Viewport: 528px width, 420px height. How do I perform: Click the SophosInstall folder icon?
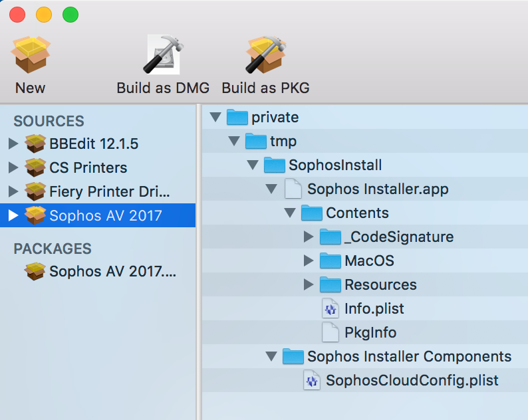click(x=275, y=165)
